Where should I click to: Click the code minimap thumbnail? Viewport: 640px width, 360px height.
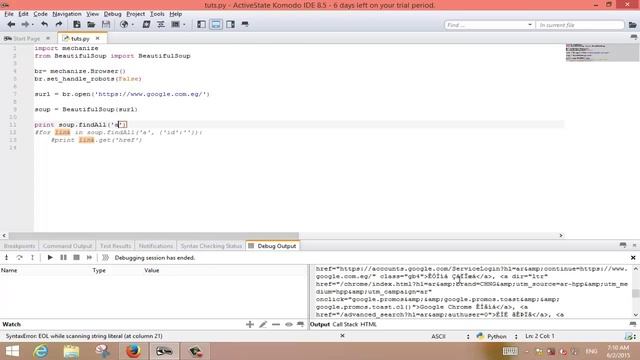[x=602, y=52]
